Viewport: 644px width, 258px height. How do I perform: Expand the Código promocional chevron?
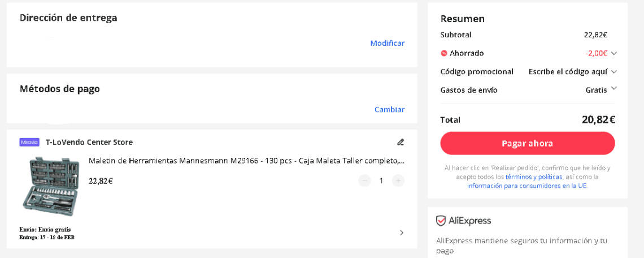pyautogui.click(x=614, y=72)
